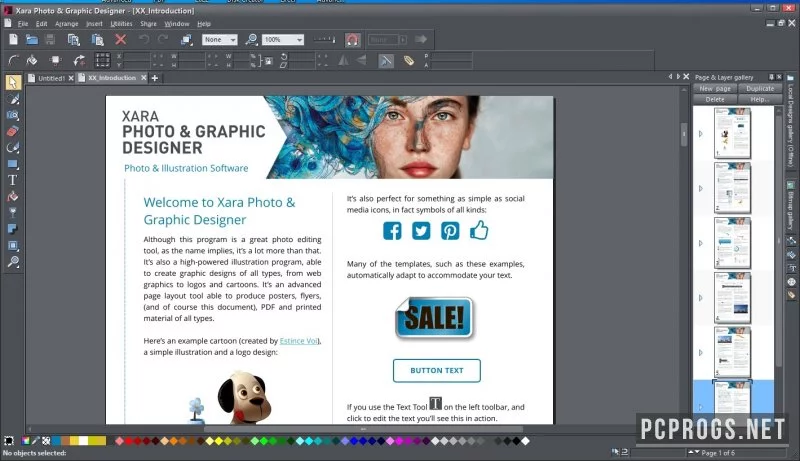Open the Insert menu

[x=94, y=23]
